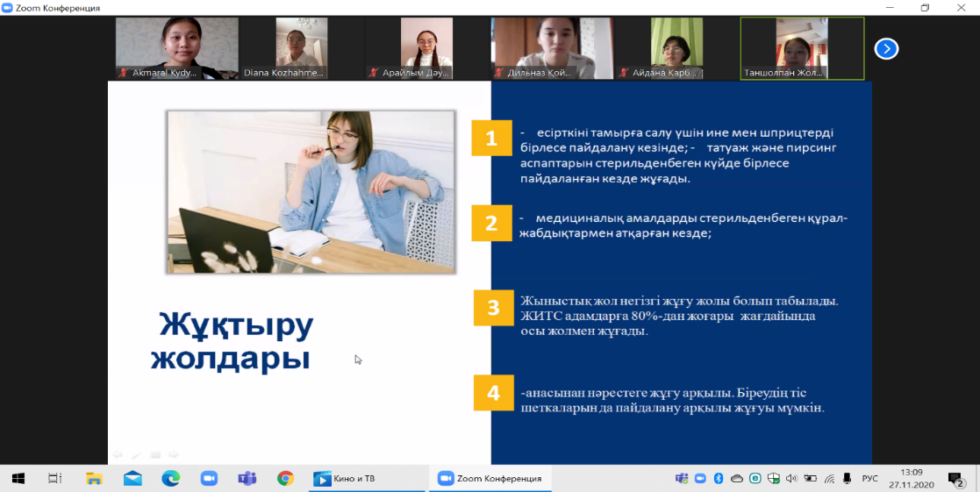
Task: Switch the РУС input language indicator
Action: pyautogui.click(x=869, y=478)
